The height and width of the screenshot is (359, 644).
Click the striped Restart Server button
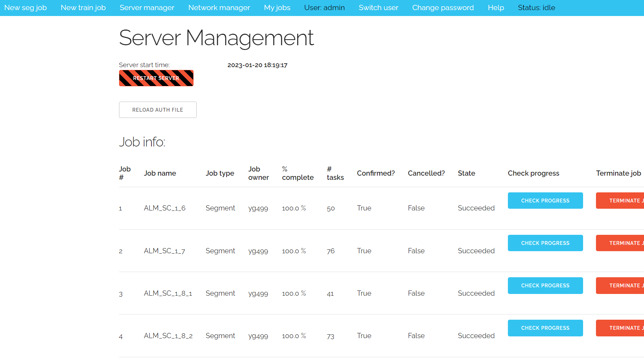[x=156, y=78]
